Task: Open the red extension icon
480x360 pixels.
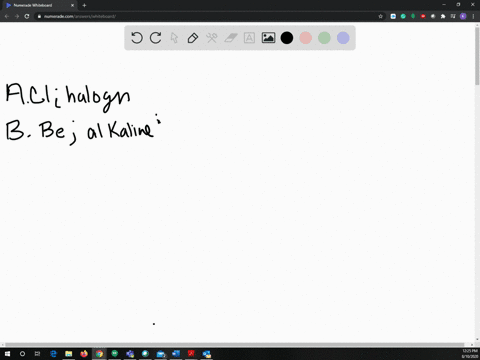Action: (x=423, y=16)
